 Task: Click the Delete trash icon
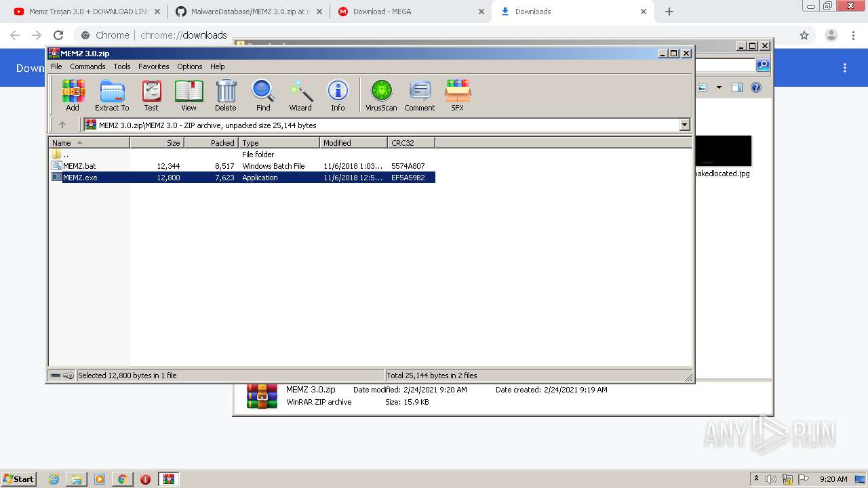(226, 96)
